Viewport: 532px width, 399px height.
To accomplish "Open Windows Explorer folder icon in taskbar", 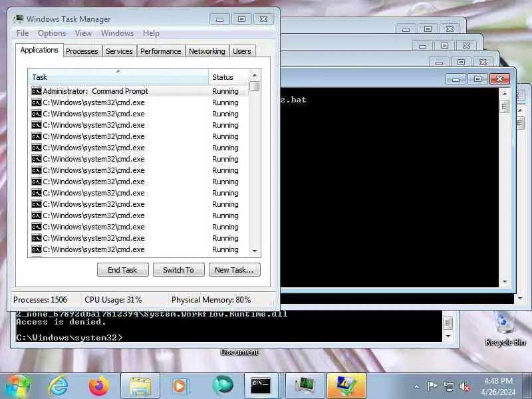I will coord(140,386).
